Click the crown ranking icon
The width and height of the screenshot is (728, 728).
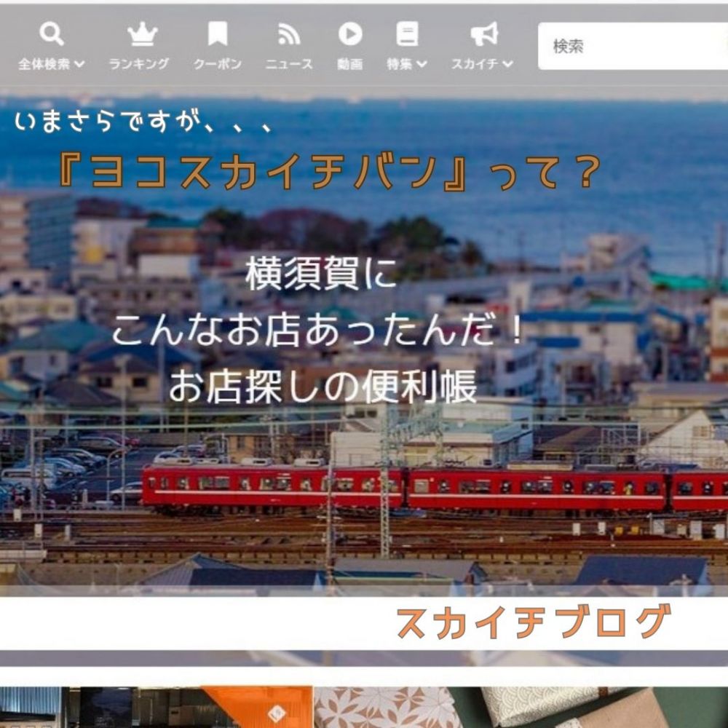tap(142, 34)
